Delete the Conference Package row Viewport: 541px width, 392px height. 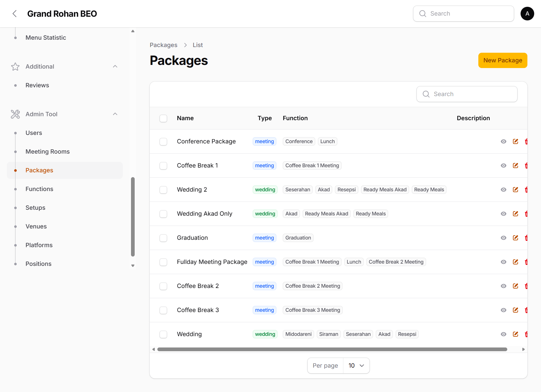point(526,141)
